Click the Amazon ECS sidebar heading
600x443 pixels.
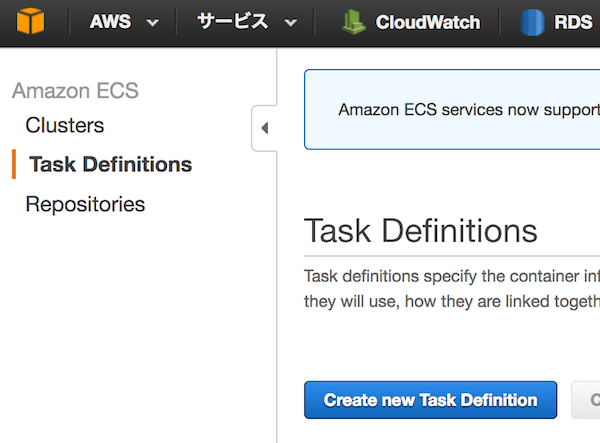click(75, 91)
